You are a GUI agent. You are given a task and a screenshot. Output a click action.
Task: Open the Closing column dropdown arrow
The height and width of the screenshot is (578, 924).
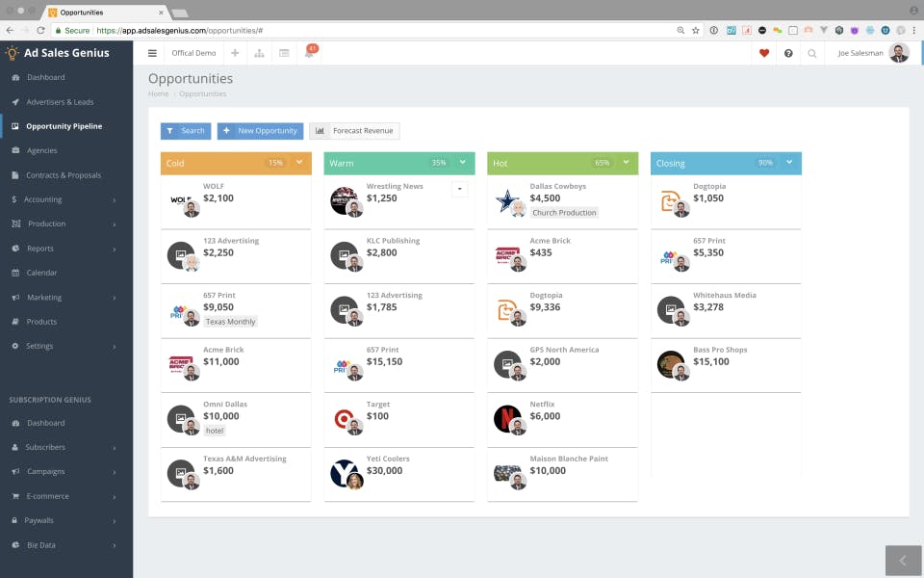click(x=789, y=162)
